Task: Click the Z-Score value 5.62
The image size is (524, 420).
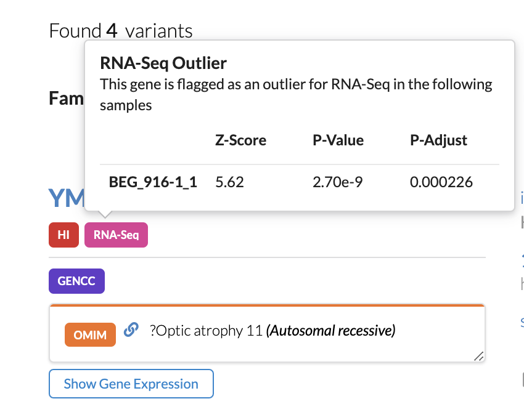Action: tap(229, 182)
